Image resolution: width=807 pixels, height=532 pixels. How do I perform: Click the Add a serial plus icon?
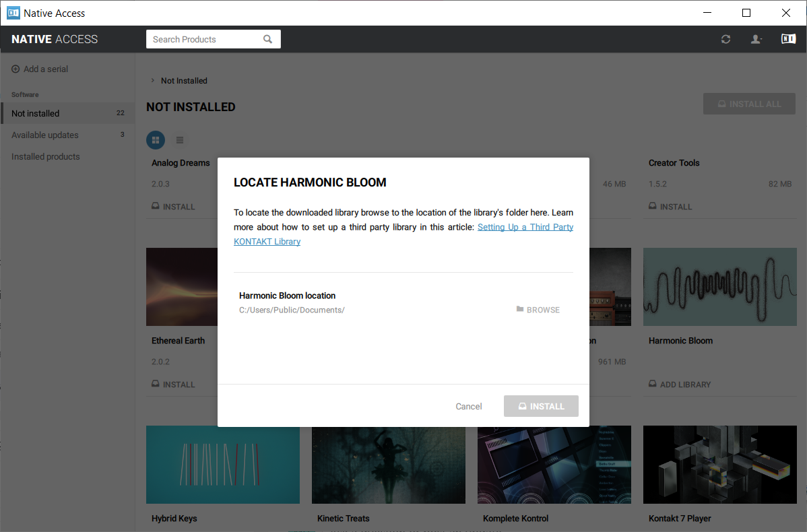15,69
